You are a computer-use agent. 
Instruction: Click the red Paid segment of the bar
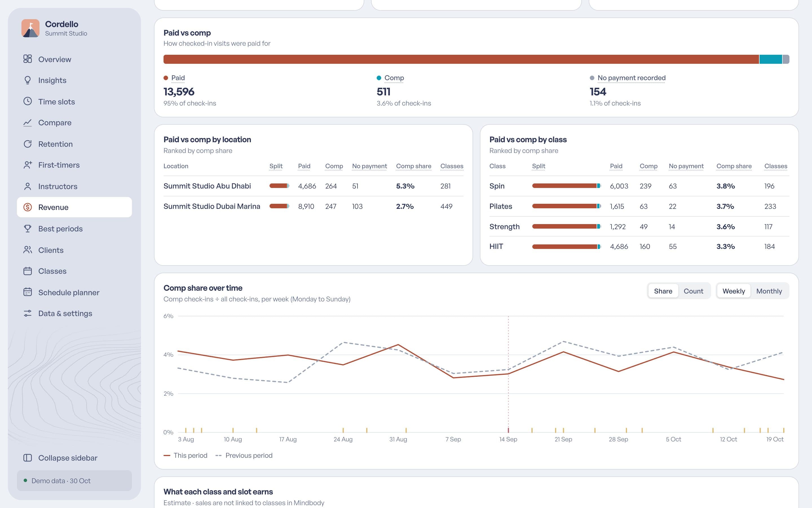click(461, 59)
